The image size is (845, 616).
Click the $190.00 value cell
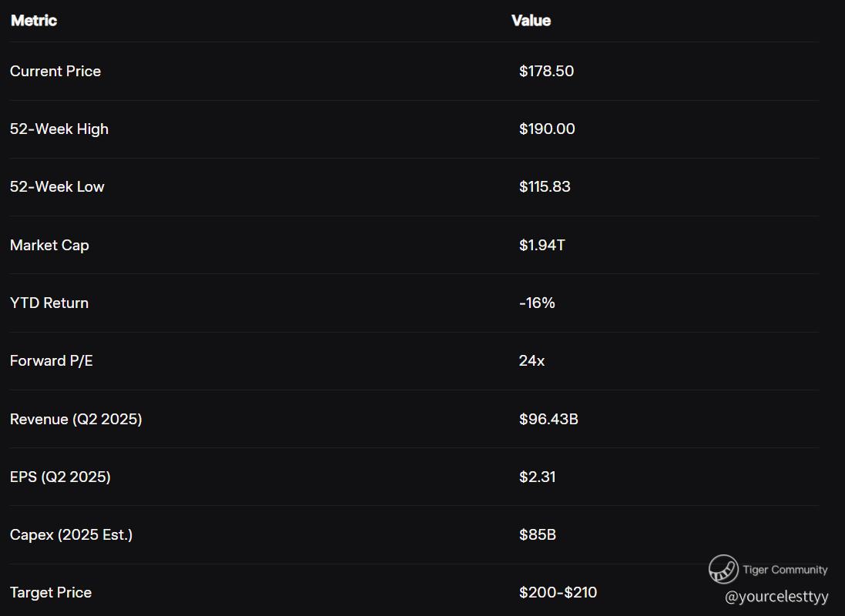547,129
